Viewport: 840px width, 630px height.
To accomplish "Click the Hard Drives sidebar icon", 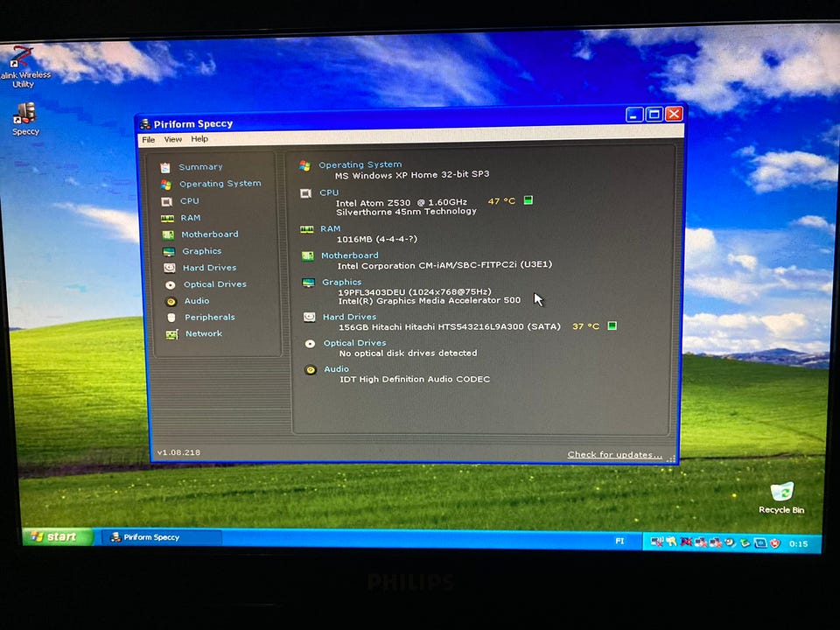I will click(169, 268).
